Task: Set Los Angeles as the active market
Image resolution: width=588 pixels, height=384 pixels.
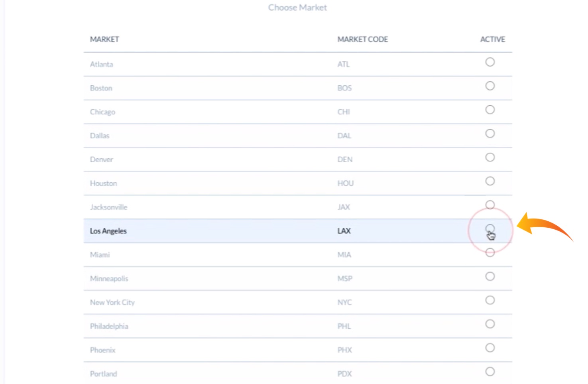Action: (490, 228)
